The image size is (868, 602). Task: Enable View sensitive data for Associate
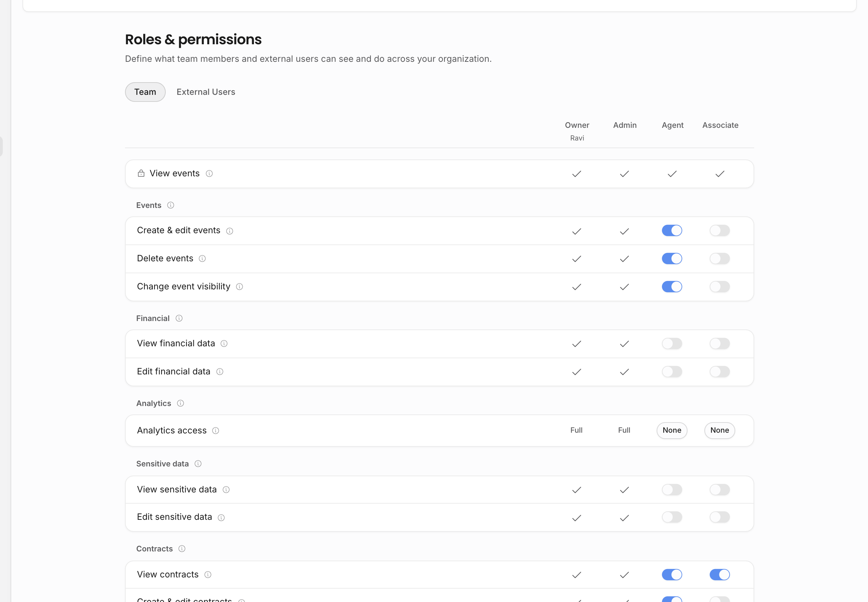720,490
